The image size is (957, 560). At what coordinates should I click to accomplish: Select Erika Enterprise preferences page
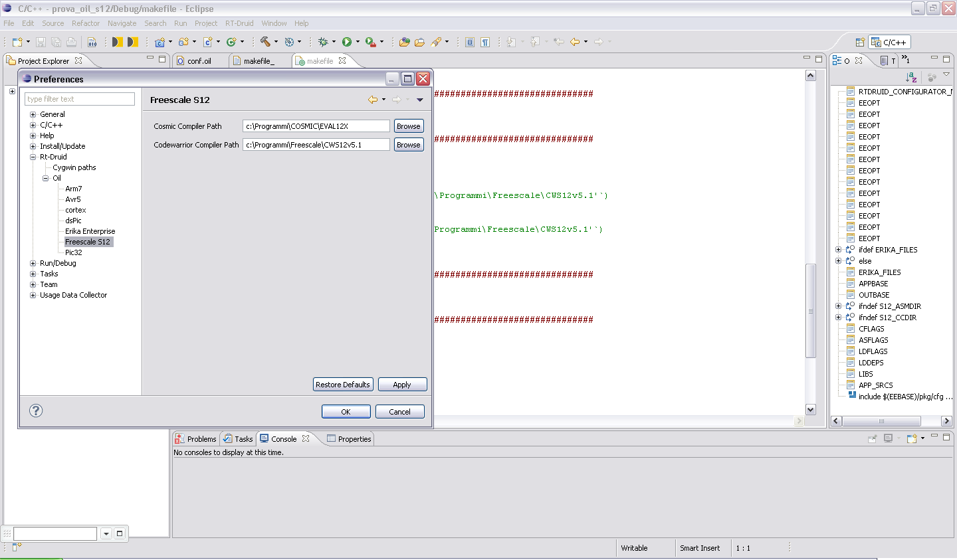(90, 231)
